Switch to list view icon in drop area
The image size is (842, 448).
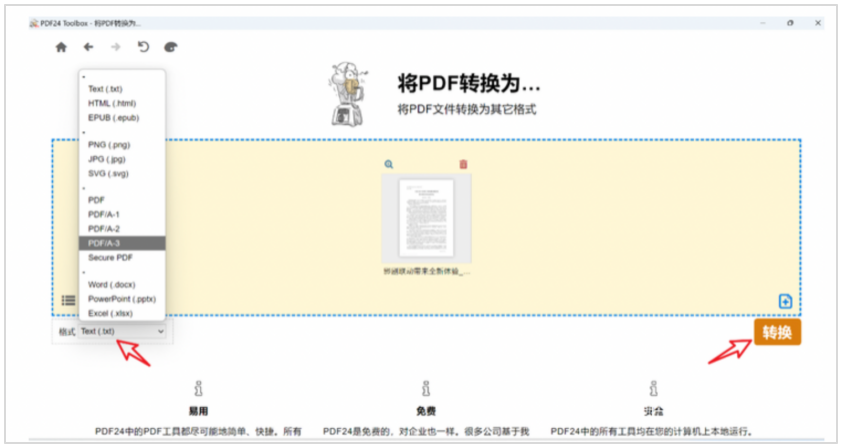tap(68, 300)
